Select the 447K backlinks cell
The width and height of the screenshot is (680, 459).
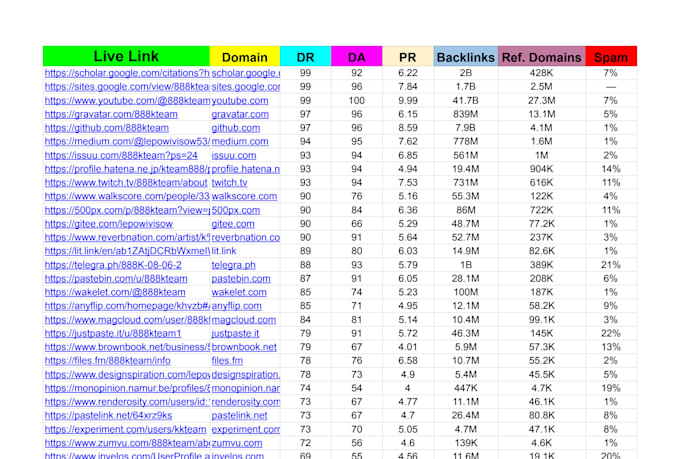pyautogui.click(x=466, y=388)
